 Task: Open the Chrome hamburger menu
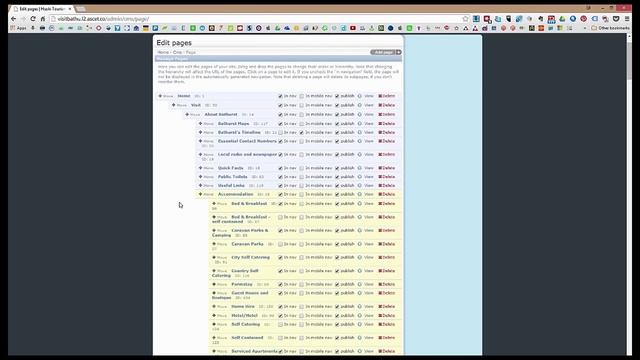tap(627, 19)
